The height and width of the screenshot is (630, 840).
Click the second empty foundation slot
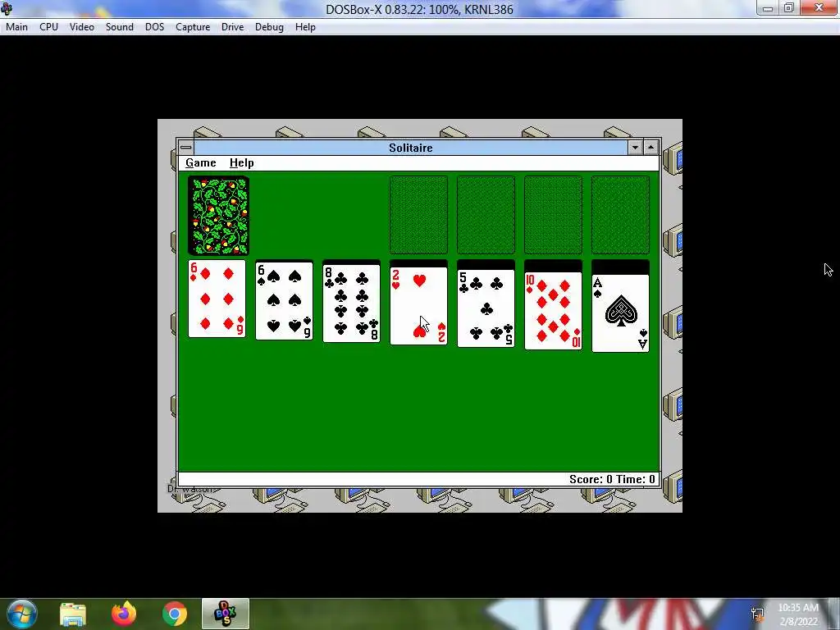click(x=486, y=215)
